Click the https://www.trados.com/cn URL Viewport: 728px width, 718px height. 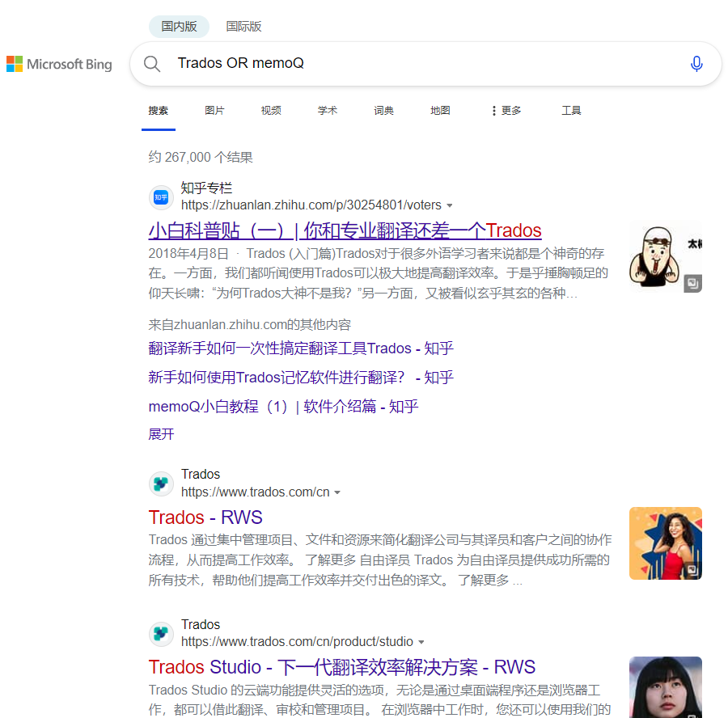point(256,492)
